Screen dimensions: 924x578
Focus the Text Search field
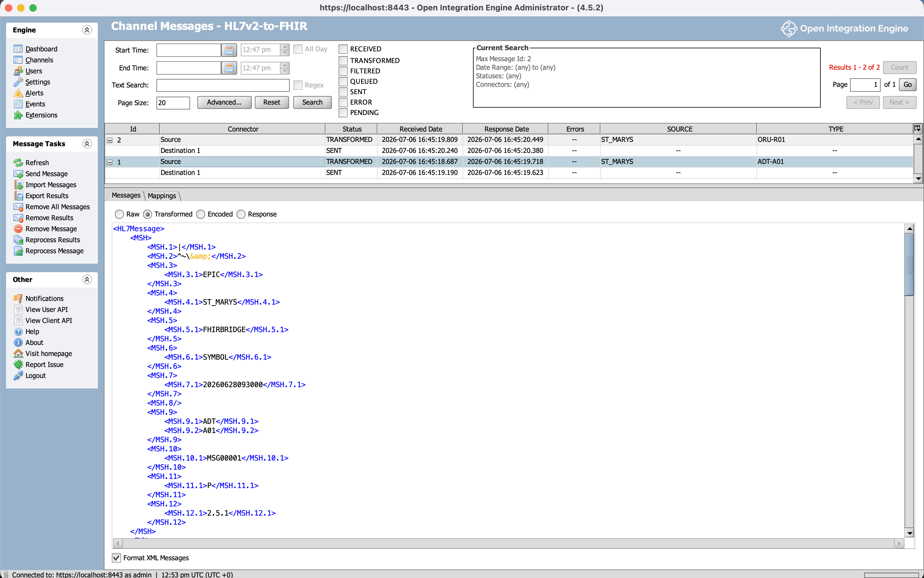223,85
